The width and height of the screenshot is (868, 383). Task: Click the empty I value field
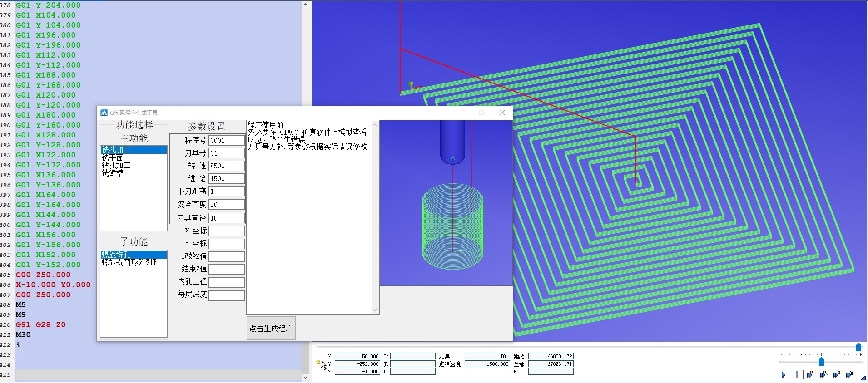(x=413, y=356)
